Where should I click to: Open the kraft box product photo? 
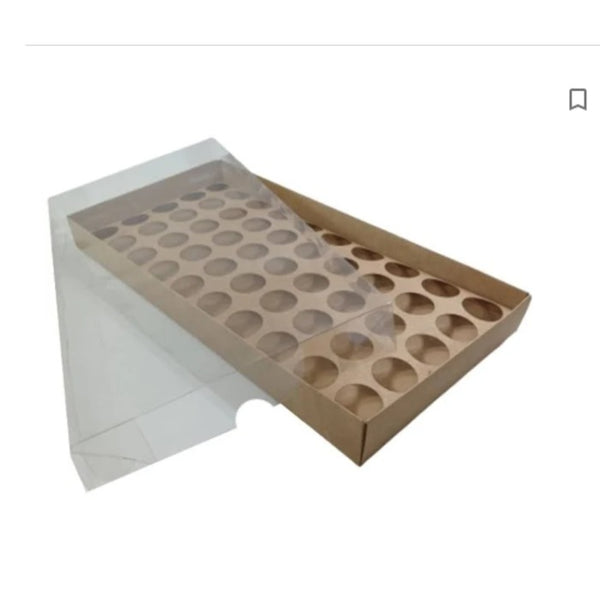(289, 315)
